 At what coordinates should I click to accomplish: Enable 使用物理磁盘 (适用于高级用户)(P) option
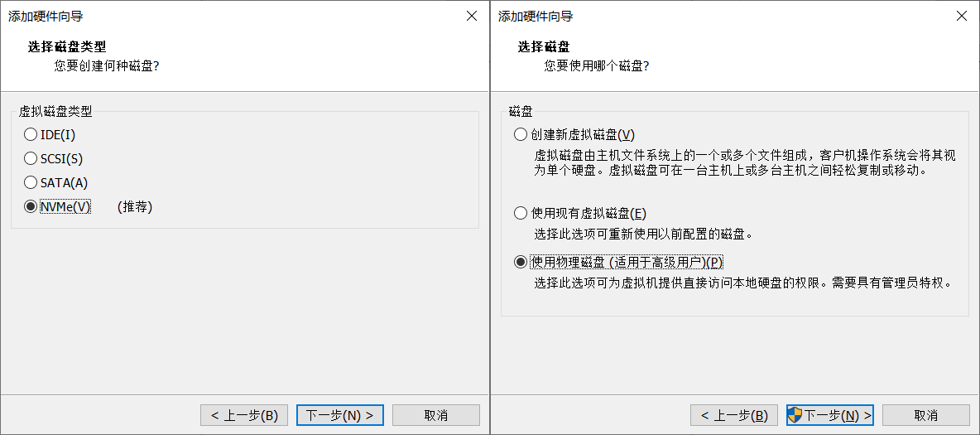pyautogui.click(x=521, y=262)
